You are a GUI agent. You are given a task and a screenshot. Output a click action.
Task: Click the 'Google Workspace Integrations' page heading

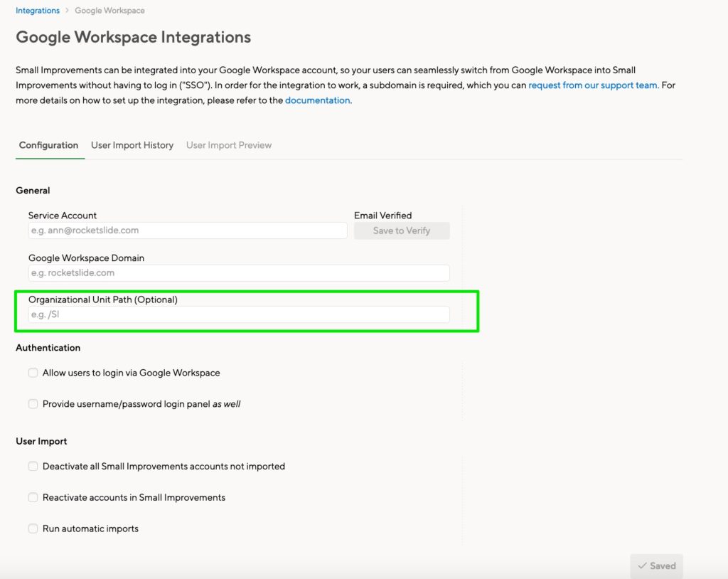point(133,37)
